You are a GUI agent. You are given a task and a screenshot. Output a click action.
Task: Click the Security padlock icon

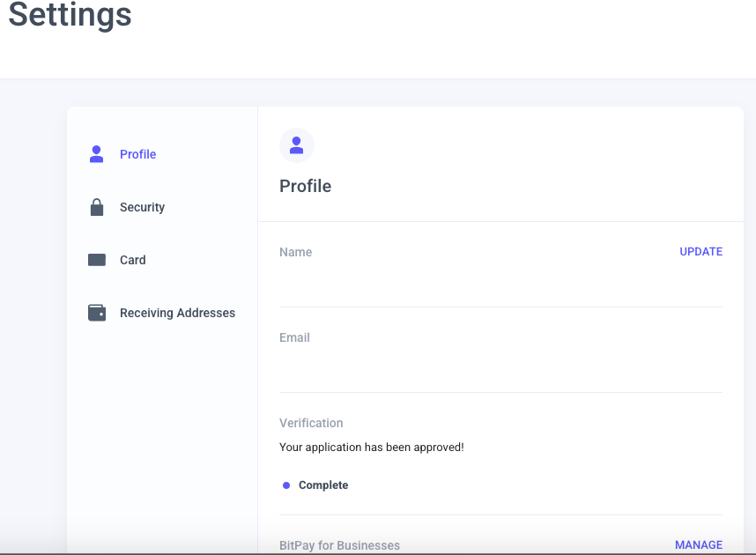[x=96, y=206]
